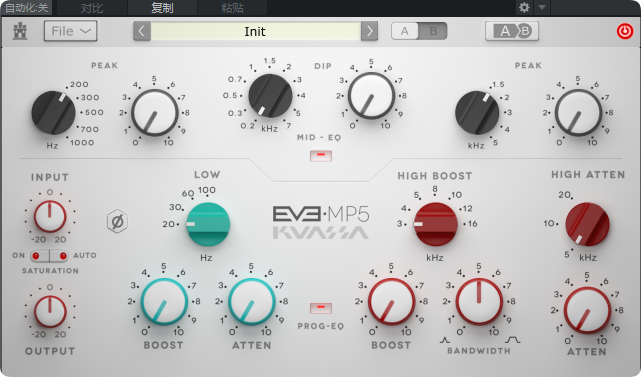Image resolution: width=641 pixels, height=377 pixels.
Task: Toggle the MID-EQ enable switch
Action: 321,155
